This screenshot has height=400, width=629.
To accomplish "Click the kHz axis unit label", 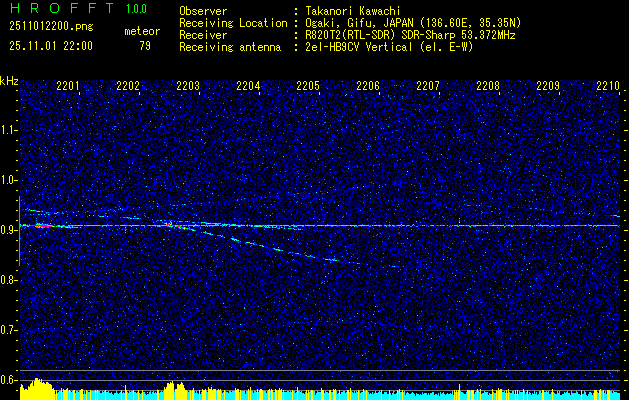I will click(9, 81).
